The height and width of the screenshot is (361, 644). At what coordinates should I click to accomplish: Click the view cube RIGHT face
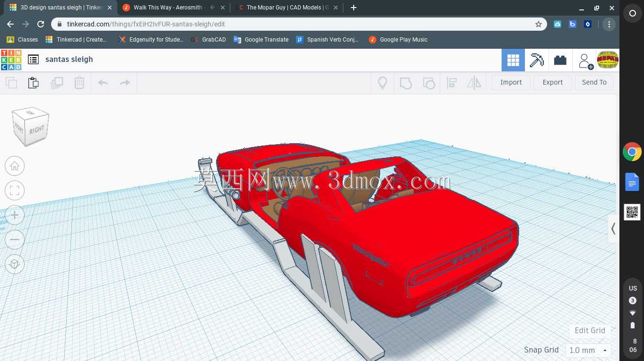[37, 129]
